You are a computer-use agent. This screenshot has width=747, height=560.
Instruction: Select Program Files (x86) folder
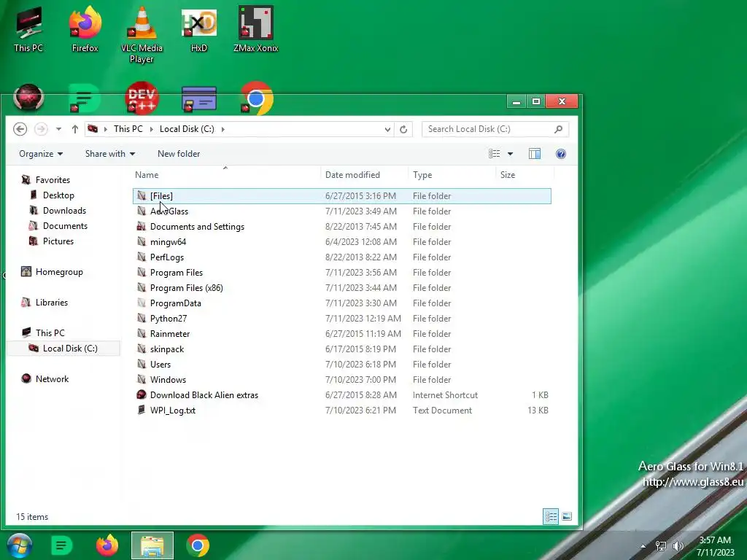tap(341, 287)
